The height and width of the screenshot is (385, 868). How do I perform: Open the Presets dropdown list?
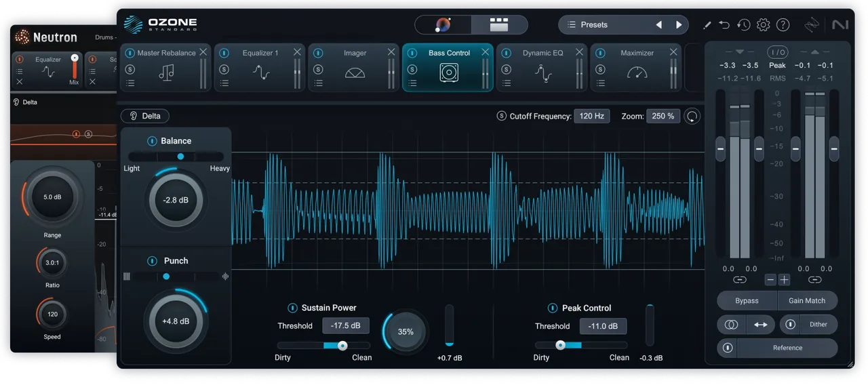[x=602, y=25]
